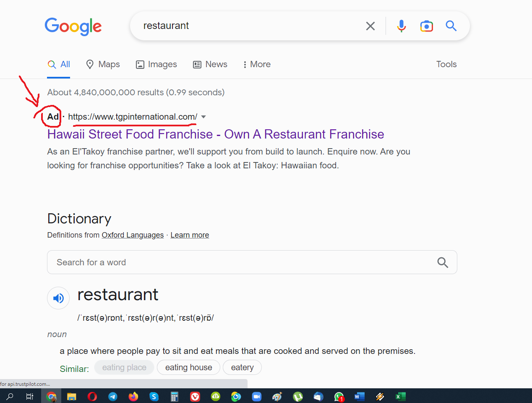The width and height of the screenshot is (532, 403).
Task: Expand the ad URL dropdown arrow
Action: (x=203, y=117)
